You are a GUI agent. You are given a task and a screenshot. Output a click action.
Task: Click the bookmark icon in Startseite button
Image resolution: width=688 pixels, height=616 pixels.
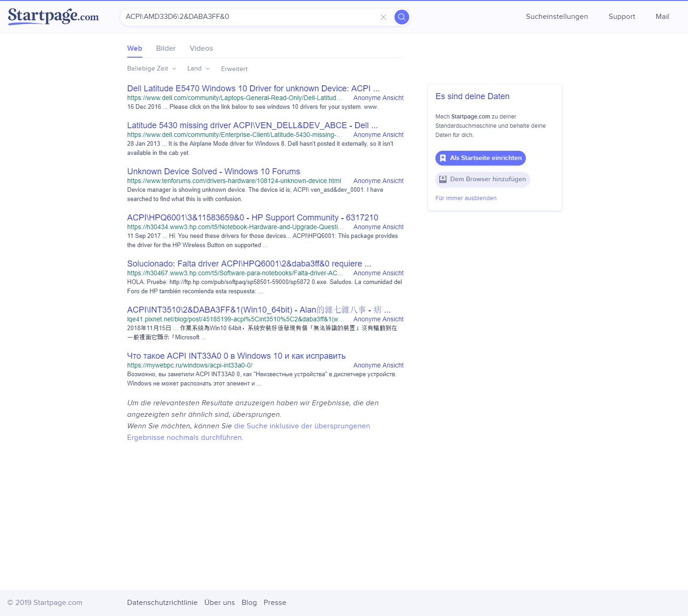click(x=443, y=158)
